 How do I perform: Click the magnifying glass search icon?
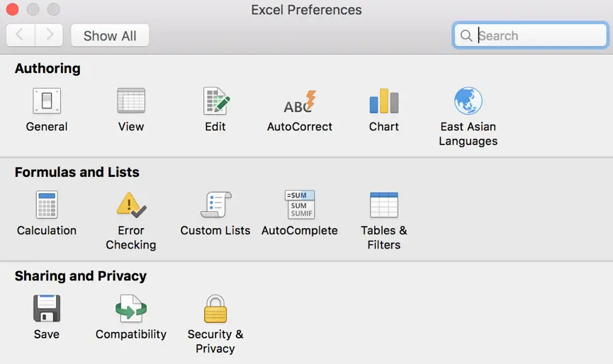(x=466, y=35)
